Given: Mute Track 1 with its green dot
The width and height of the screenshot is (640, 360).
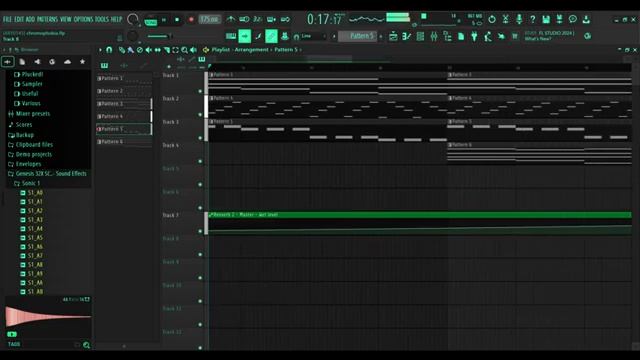Looking at the screenshot, I should click(200, 91).
